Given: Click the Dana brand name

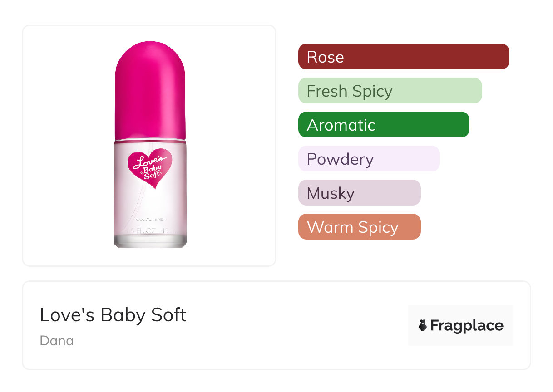Looking at the screenshot, I should click(x=57, y=340).
